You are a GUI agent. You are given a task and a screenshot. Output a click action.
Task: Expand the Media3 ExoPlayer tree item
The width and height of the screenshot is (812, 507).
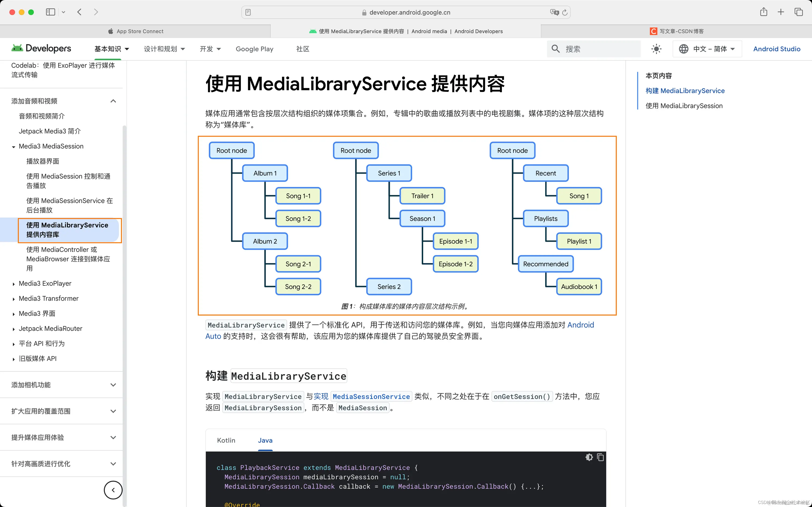(x=13, y=284)
